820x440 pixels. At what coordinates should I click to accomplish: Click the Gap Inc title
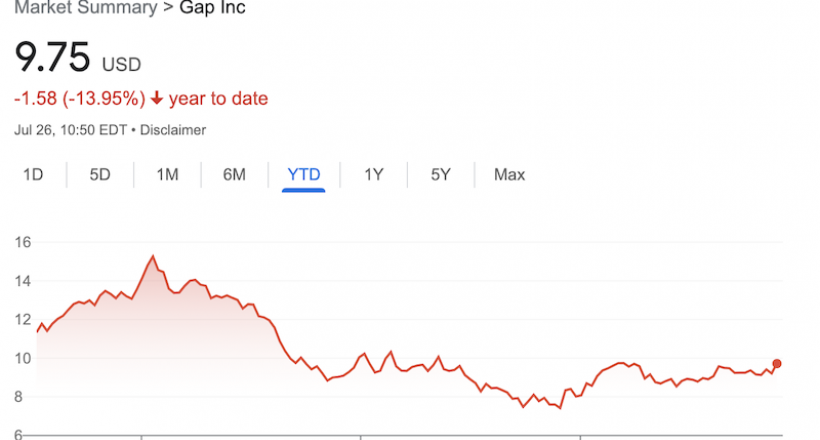(x=212, y=8)
